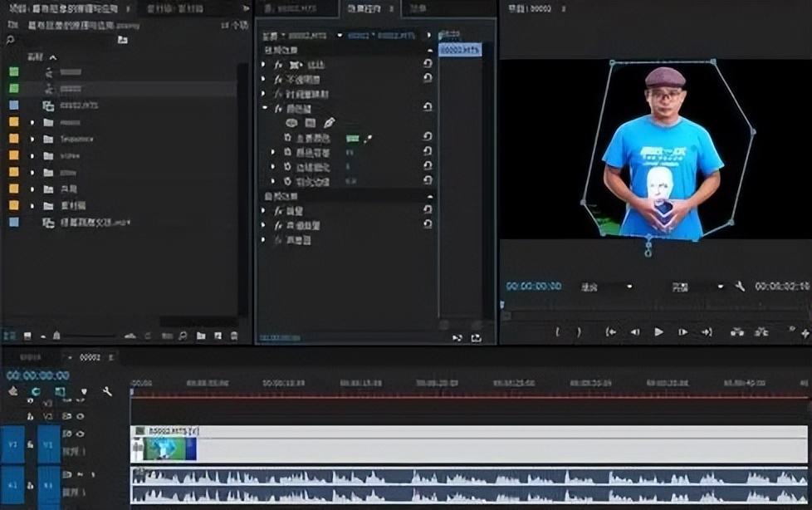Click the key color eyedropper icon
This screenshot has width=812, height=510.
pos(368,138)
